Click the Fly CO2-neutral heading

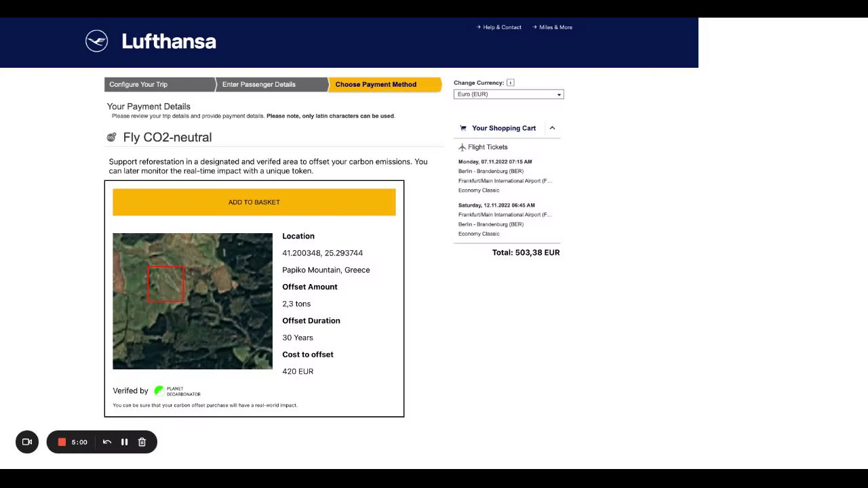(x=167, y=137)
